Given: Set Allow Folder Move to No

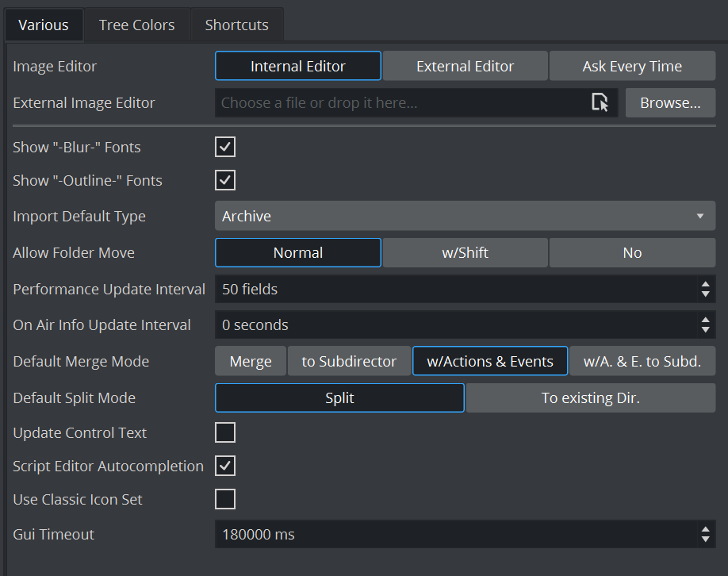Looking at the screenshot, I should (632, 253).
